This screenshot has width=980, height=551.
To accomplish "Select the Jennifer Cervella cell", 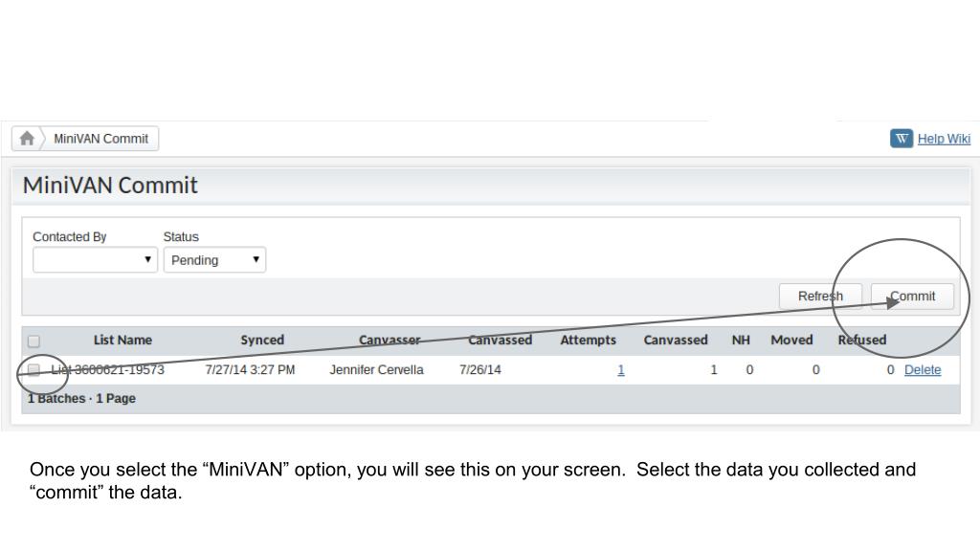I will [x=376, y=370].
